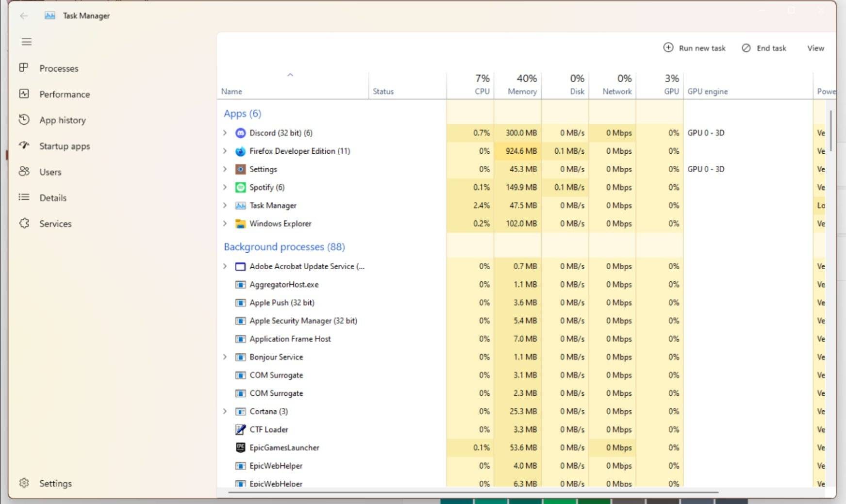This screenshot has width=846, height=504.
Task: Click the vertical scrollbar thumb
Action: (831, 130)
